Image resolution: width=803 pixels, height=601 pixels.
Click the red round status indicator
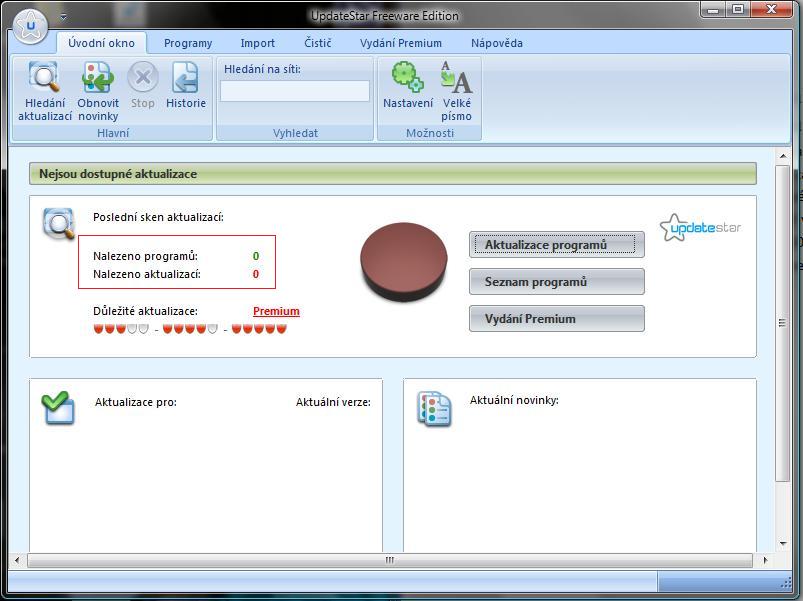tap(404, 261)
